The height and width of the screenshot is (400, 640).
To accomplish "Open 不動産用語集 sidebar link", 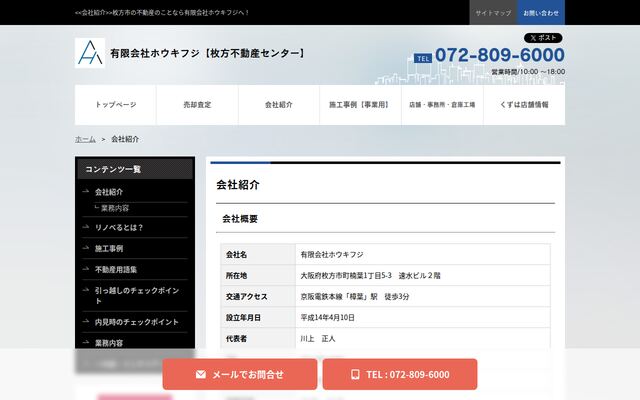I will click(x=116, y=270).
